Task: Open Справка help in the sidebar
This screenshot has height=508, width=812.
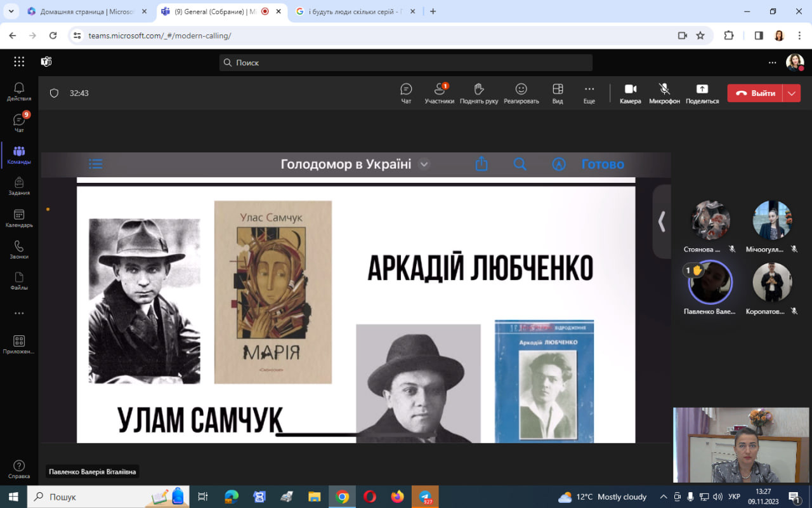Action: 19,469
